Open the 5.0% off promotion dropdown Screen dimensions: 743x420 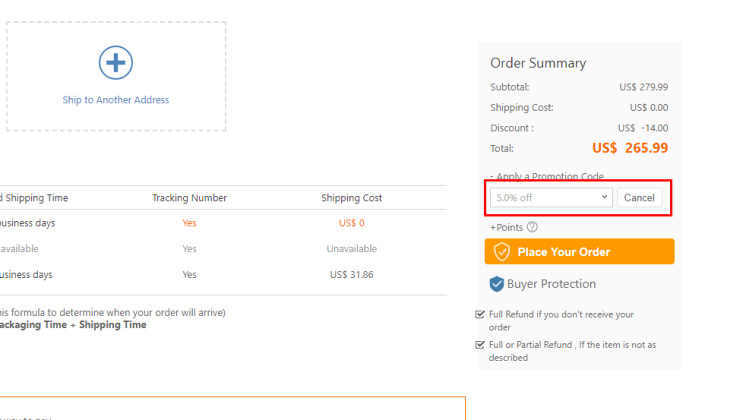[551, 198]
